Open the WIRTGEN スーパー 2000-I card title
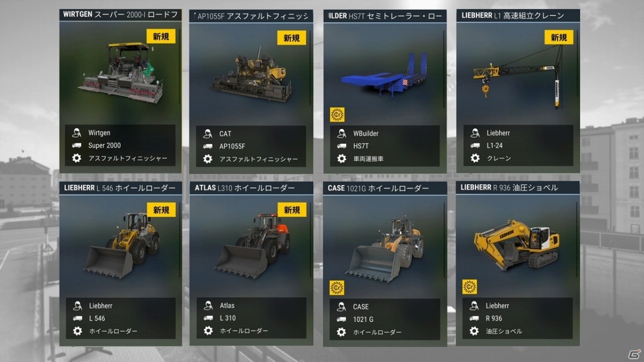The width and height of the screenshot is (644, 362). pyautogui.click(x=120, y=14)
